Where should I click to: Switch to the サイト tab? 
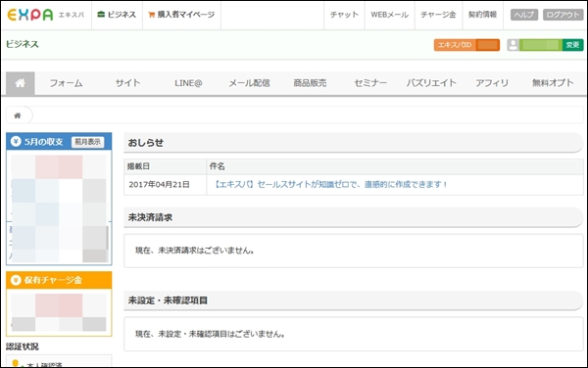127,83
